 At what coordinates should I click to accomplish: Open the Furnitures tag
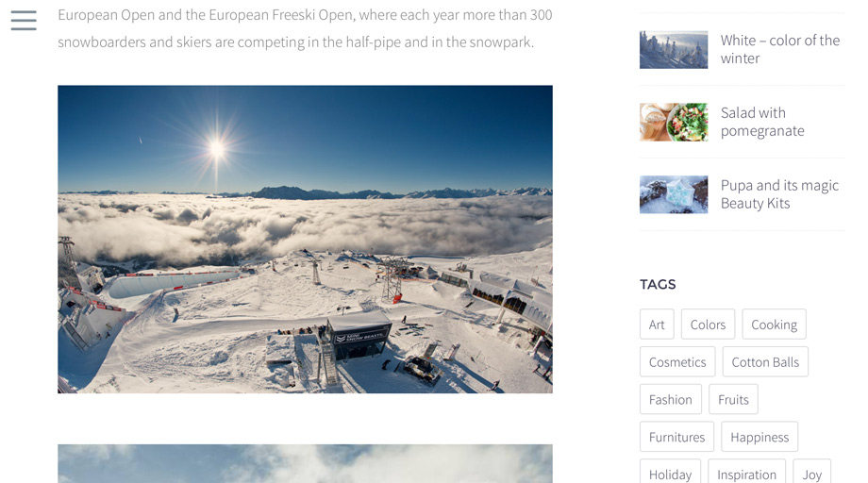[x=676, y=437]
